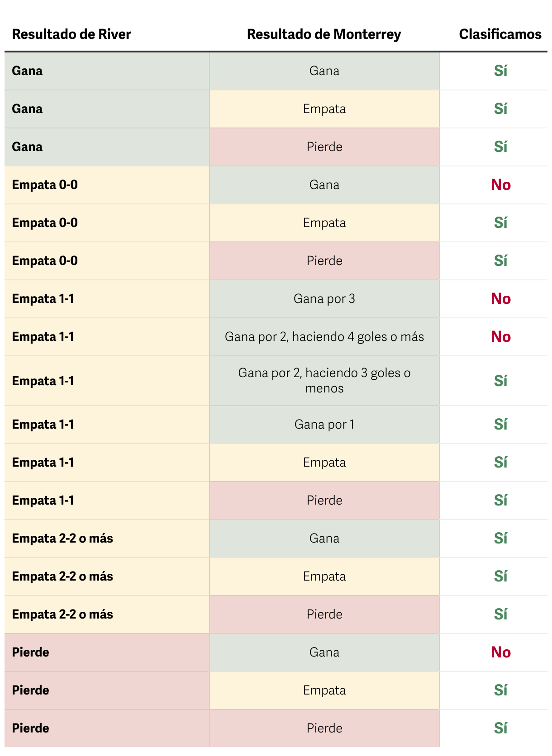Click the first Pierde label in River column

click(30, 652)
